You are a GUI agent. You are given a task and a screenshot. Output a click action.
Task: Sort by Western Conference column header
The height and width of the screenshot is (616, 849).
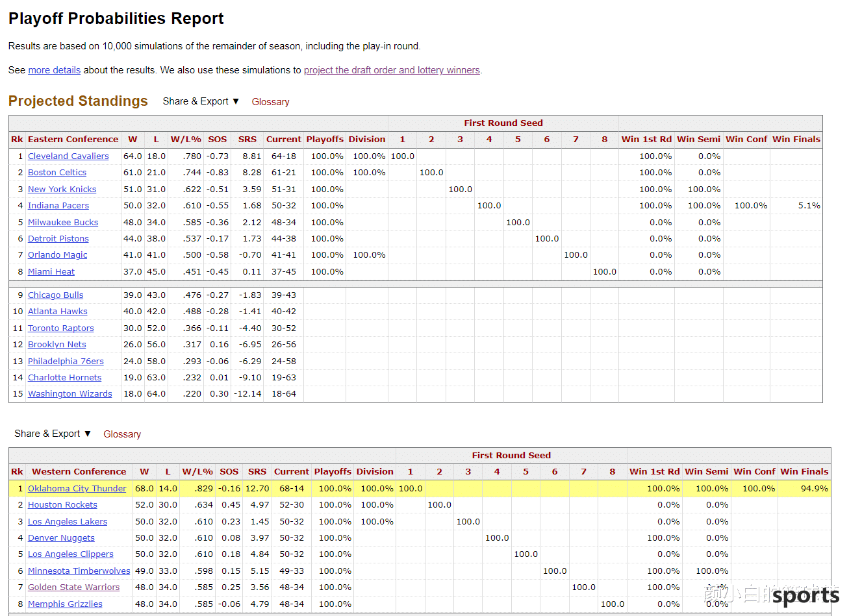tap(79, 472)
